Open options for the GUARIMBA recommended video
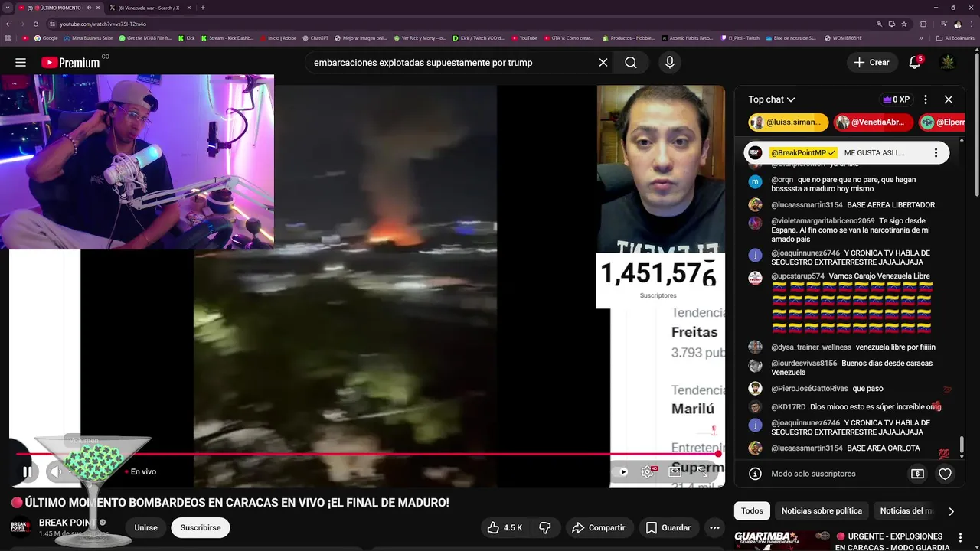 click(960, 538)
